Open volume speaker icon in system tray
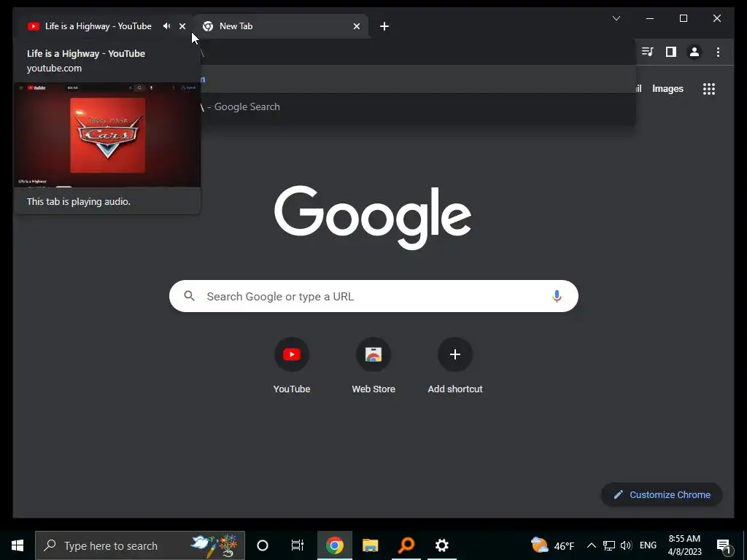The height and width of the screenshot is (560, 747). tap(626, 545)
